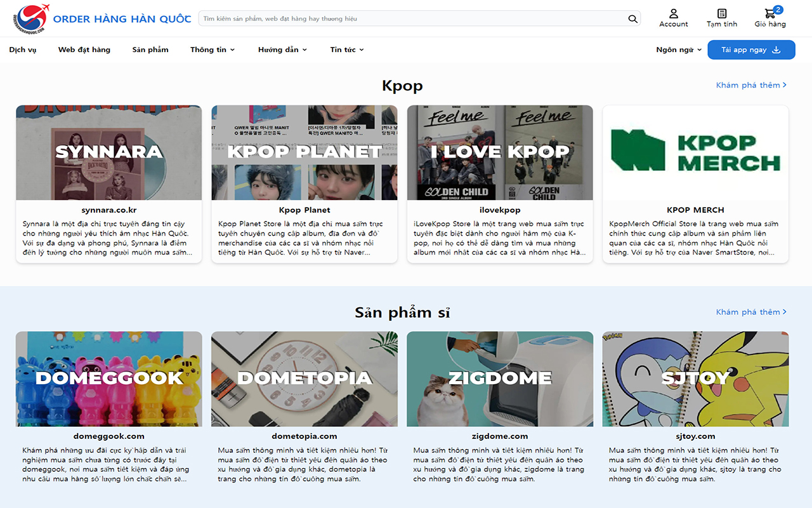The width and height of the screenshot is (812, 508).
Task: Expand the Thông tin dropdown menu
Action: [x=213, y=50]
